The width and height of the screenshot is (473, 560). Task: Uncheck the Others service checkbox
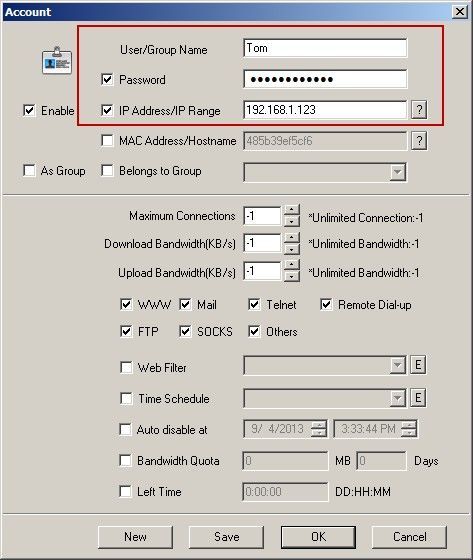pyautogui.click(x=254, y=331)
